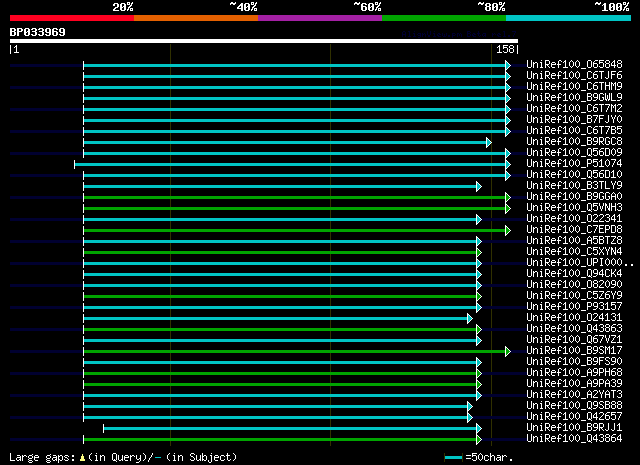
Task: Select the UniRef100_C5XYN4 label
Action: tap(574, 252)
